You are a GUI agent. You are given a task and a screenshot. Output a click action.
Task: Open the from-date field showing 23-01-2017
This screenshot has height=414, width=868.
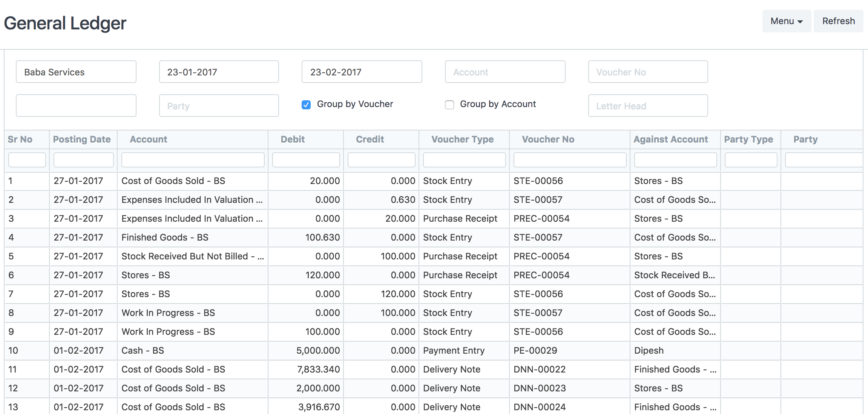pos(218,72)
